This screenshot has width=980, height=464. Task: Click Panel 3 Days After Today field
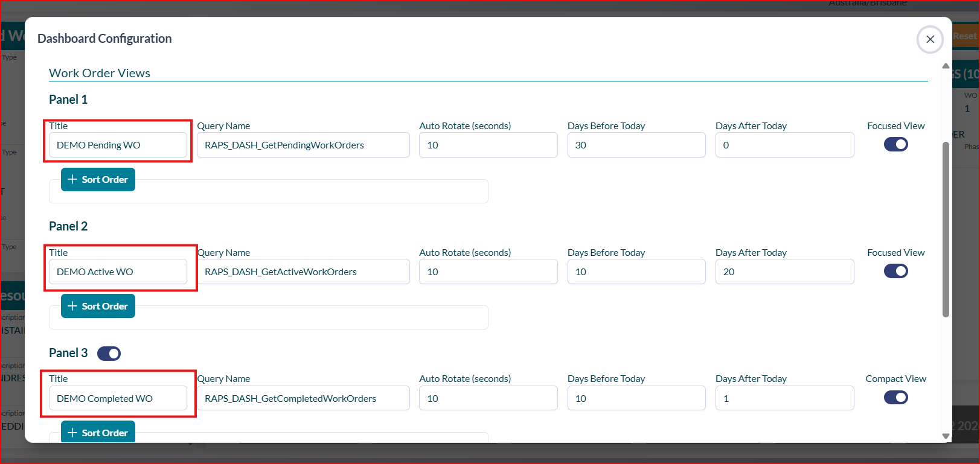(784, 399)
